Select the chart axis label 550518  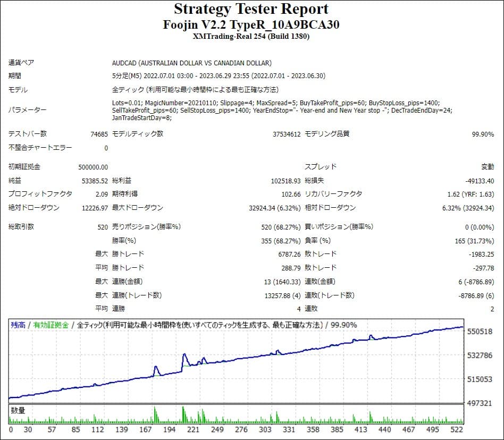click(480, 332)
